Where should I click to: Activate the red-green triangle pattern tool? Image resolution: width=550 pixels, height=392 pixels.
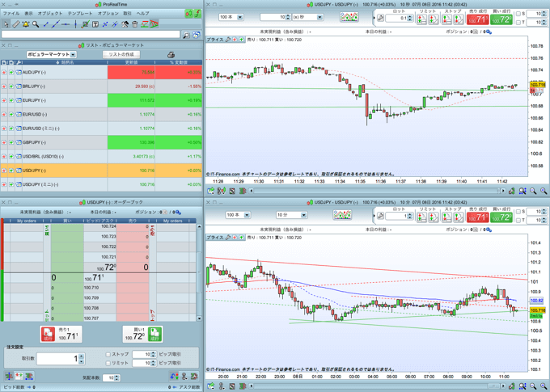click(x=154, y=24)
